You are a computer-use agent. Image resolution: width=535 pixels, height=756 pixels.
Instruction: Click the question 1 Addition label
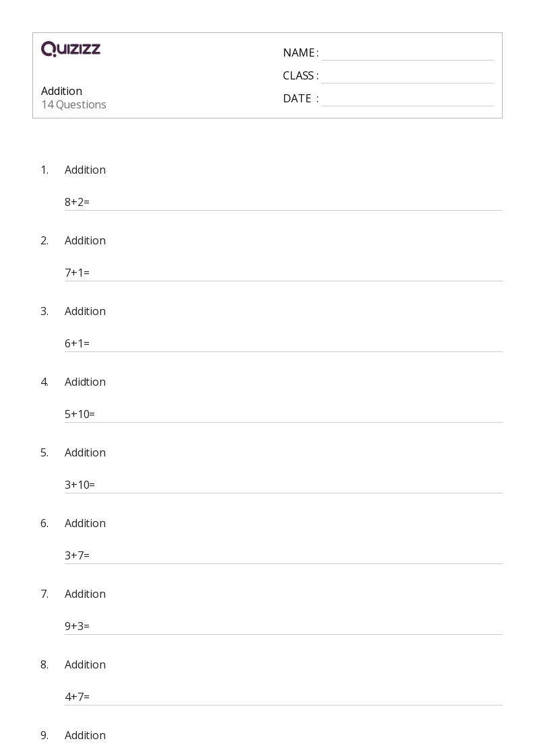(x=85, y=170)
